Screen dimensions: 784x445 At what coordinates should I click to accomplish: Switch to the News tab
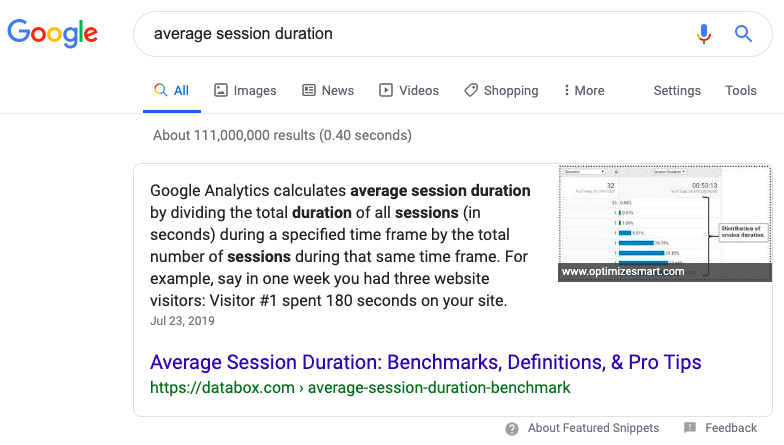pos(328,90)
